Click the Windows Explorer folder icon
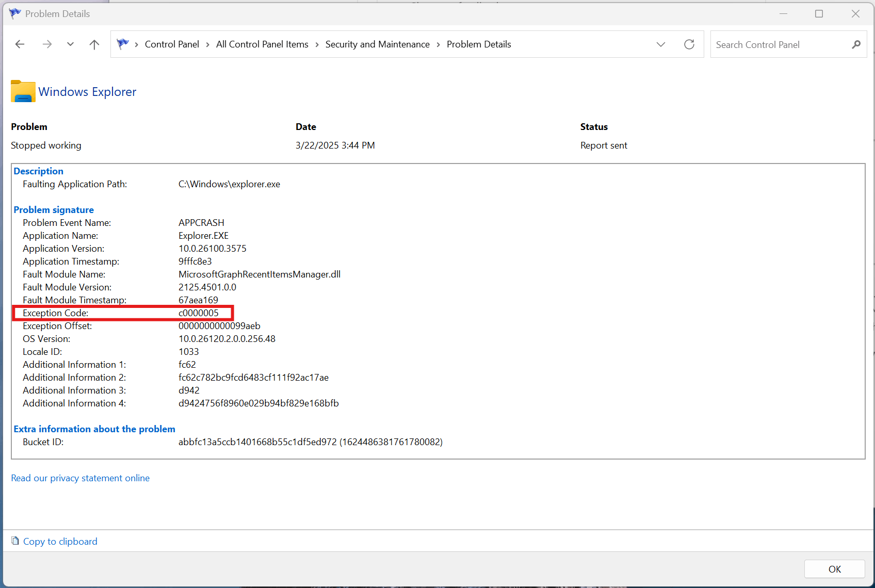The image size is (875, 588). click(x=23, y=91)
